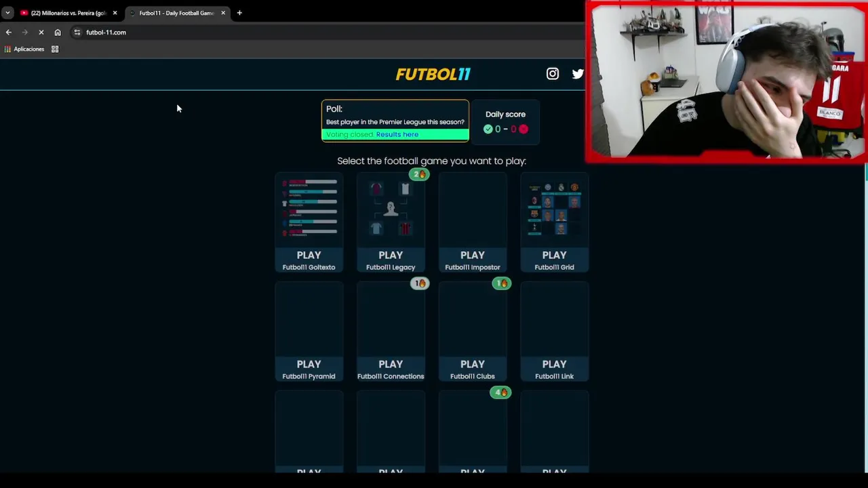
Task: Open the poll Results here link
Action: pos(397,134)
